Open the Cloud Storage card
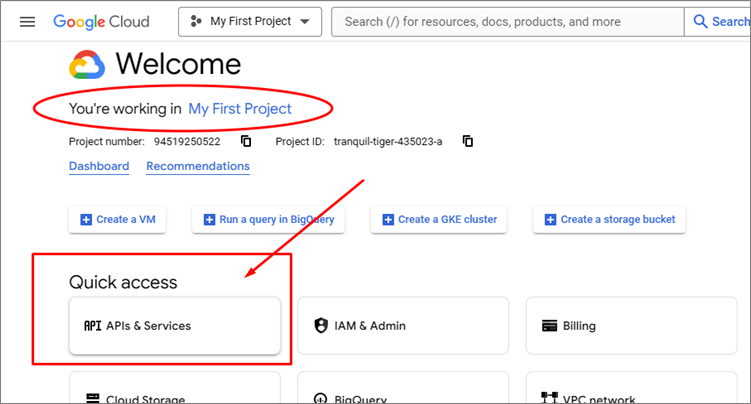751x404 pixels. pyautogui.click(x=175, y=388)
